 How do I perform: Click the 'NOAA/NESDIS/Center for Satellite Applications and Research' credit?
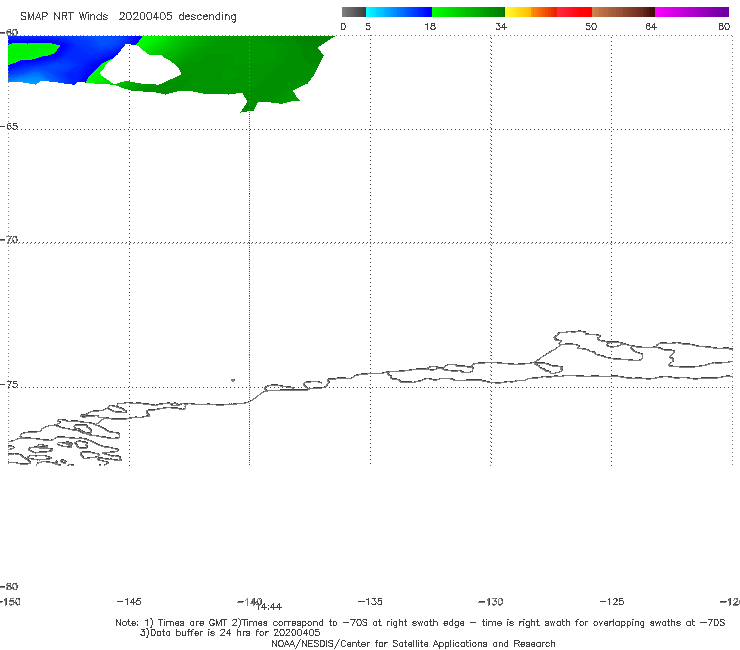413,644
